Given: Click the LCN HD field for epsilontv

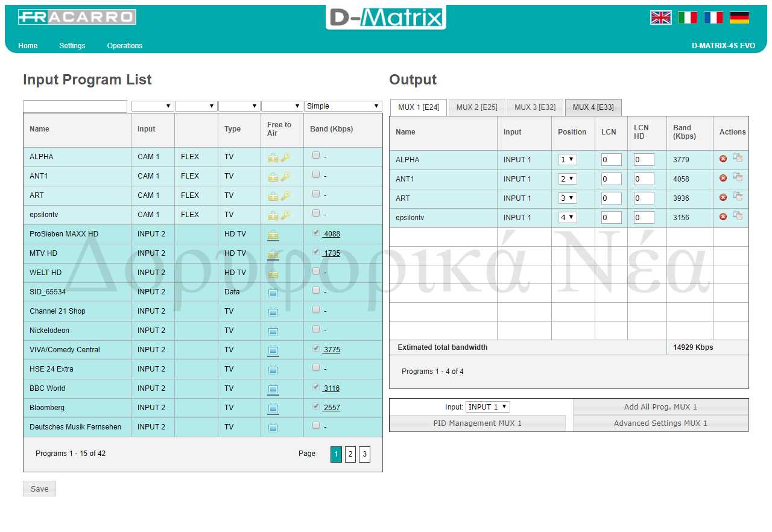Looking at the screenshot, I should tap(644, 218).
